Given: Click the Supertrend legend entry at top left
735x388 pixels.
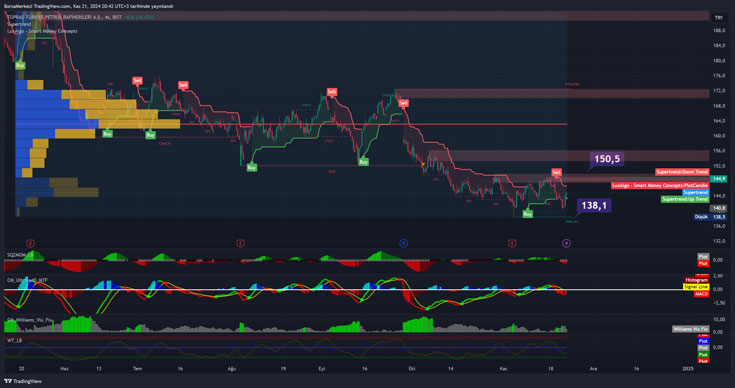Looking at the screenshot, I should coord(19,24).
